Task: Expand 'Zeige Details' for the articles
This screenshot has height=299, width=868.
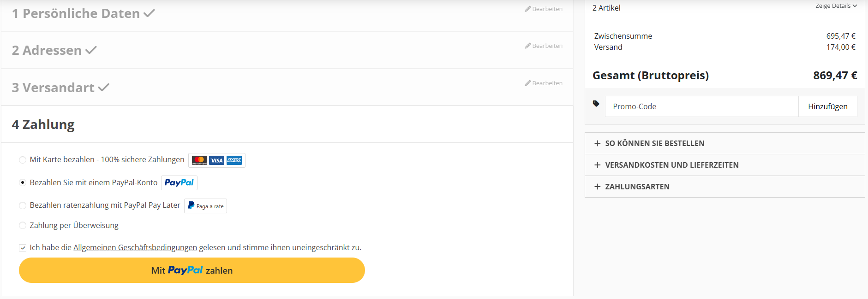Action: [836, 6]
